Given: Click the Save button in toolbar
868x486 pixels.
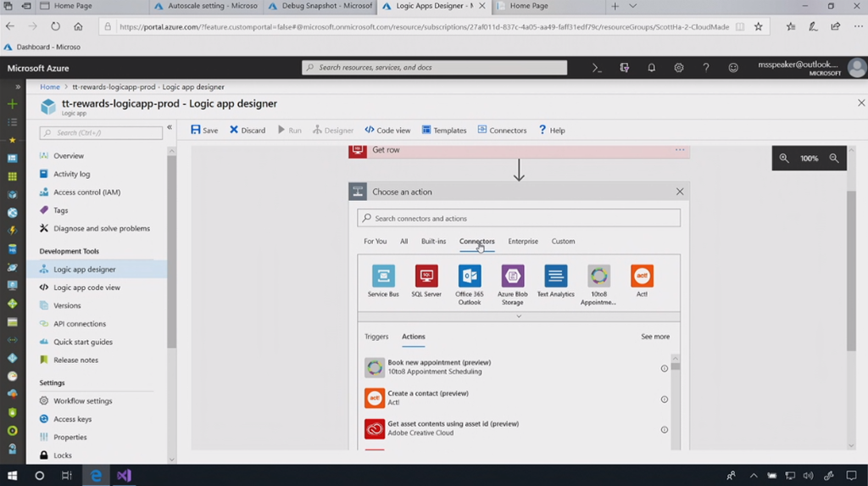Looking at the screenshot, I should pyautogui.click(x=204, y=131).
